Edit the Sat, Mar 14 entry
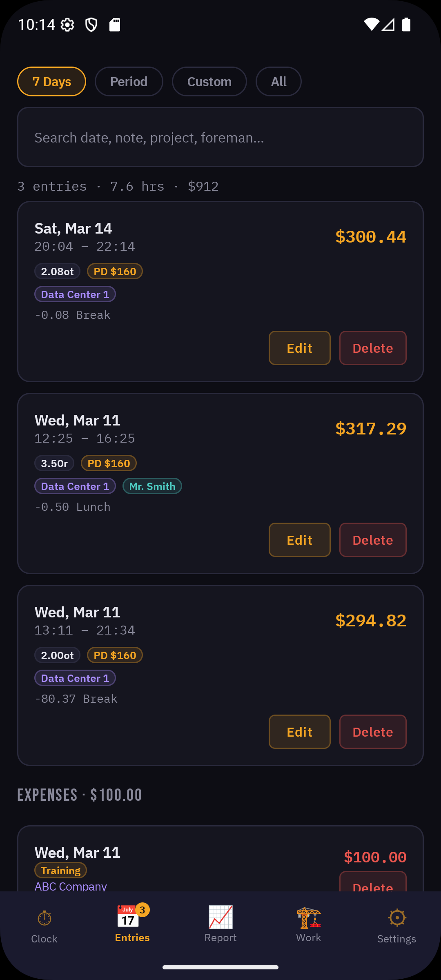Image resolution: width=441 pixels, height=980 pixels. point(299,348)
